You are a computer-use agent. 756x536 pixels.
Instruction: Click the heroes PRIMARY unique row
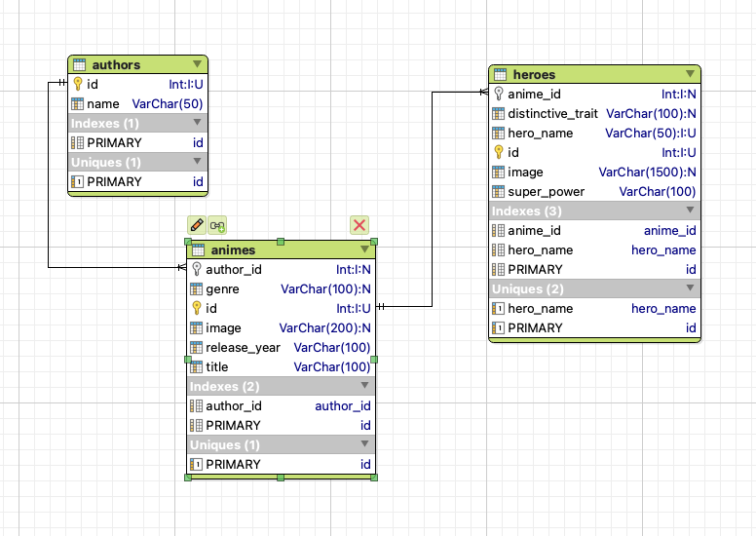594,328
